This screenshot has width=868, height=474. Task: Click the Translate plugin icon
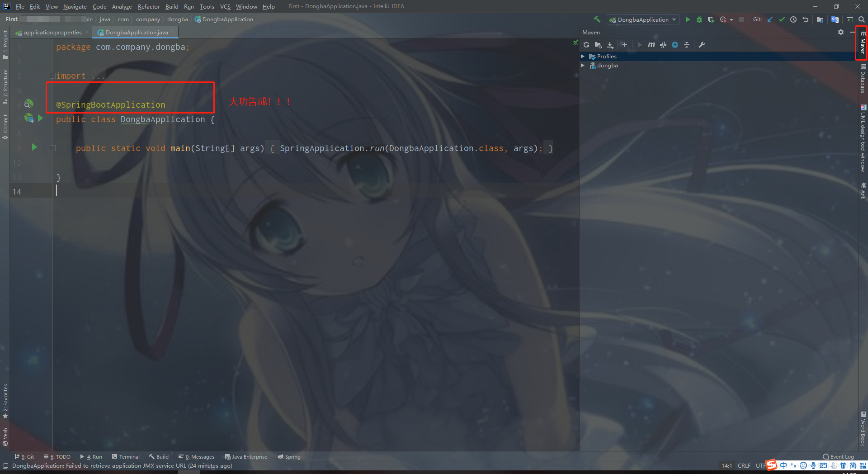point(835,19)
